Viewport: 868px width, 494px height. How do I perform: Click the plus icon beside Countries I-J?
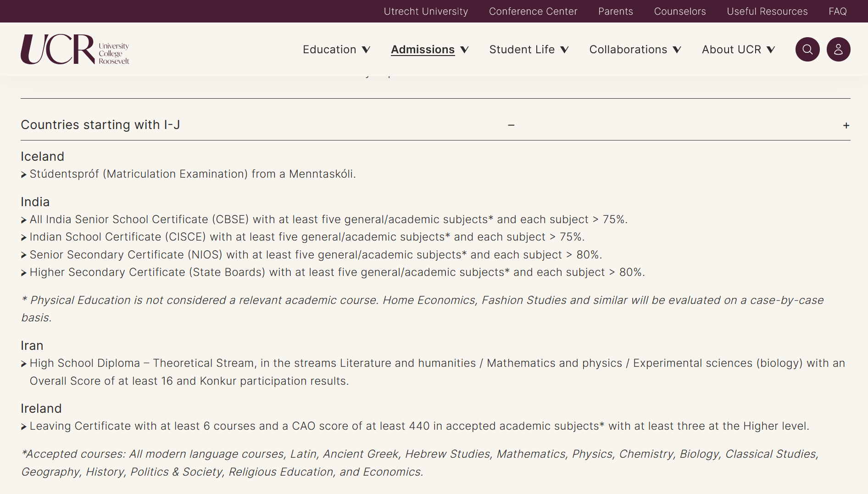pyautogui.click(x=846, y=125)
